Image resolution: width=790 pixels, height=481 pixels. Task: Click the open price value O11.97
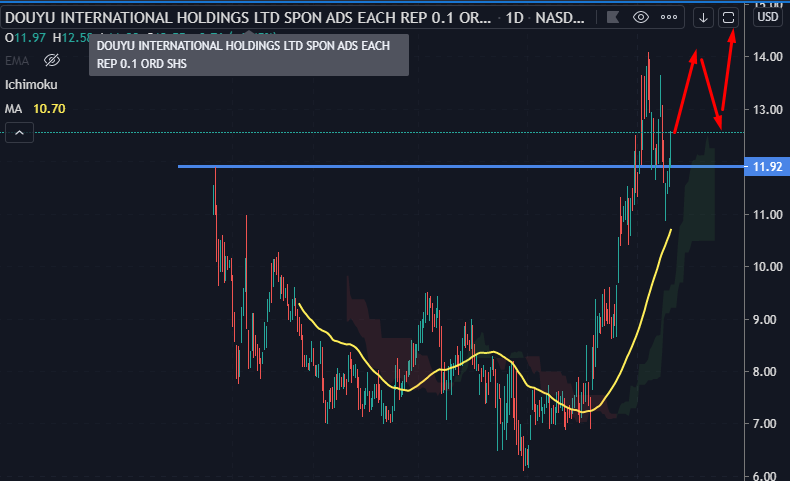point(25,38)
